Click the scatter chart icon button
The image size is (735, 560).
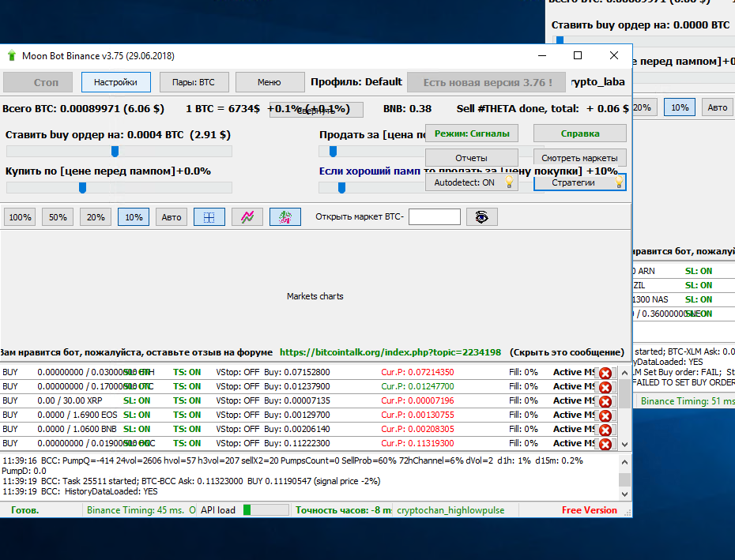click(x=285, y=217)
